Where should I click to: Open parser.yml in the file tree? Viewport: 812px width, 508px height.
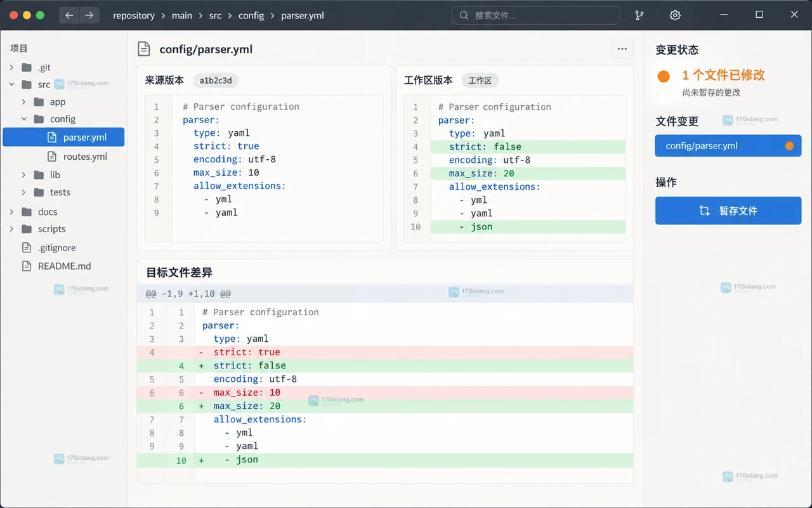[x=63, y=137]
